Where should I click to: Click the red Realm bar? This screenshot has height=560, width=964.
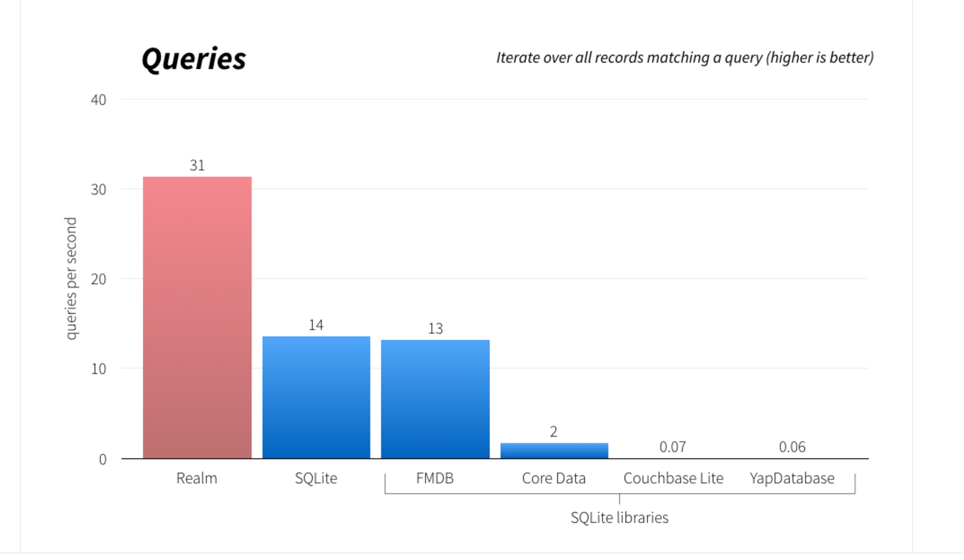point(197,317)
